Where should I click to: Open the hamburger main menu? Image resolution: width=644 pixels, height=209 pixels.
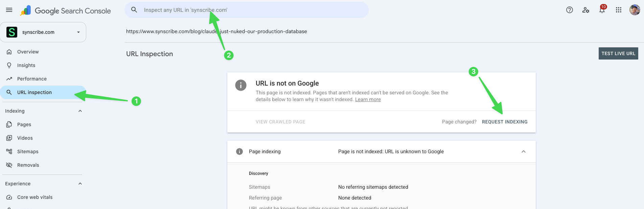(x=9, y=10)
